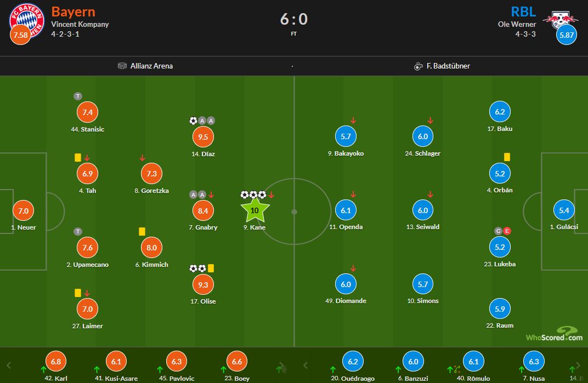Show previous Leipzig substitutes with left chevron

(306, 365)
